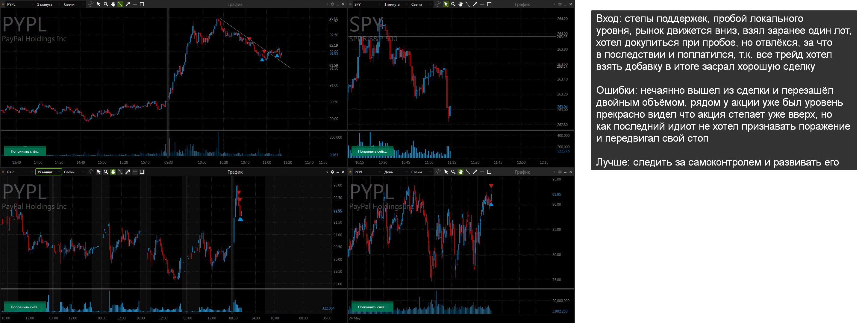Open SPY symbol dropdown

point(367,4)
